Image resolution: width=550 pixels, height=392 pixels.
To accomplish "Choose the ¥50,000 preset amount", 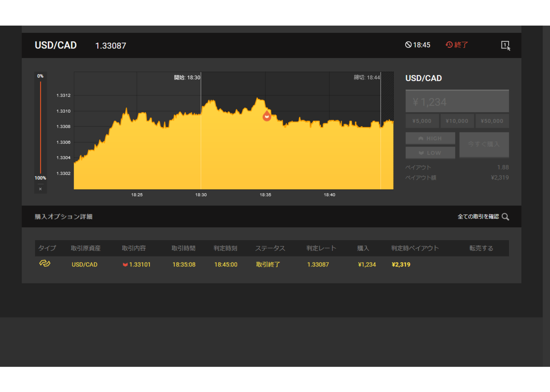I will pos(492,121).
